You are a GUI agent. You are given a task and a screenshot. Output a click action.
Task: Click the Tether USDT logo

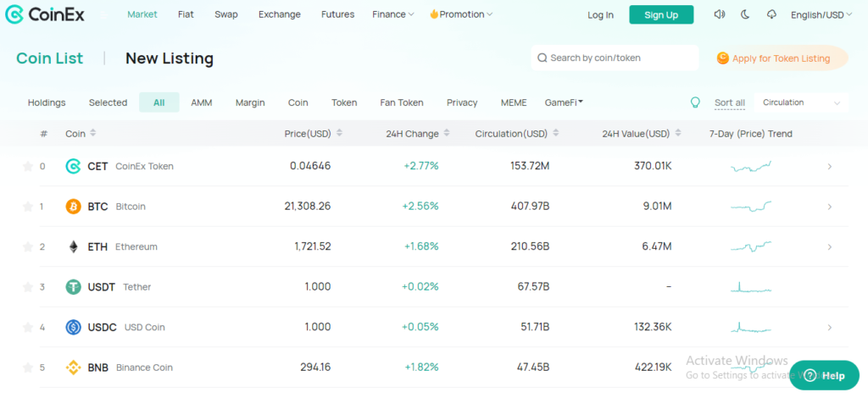click(x=73, y=287)
